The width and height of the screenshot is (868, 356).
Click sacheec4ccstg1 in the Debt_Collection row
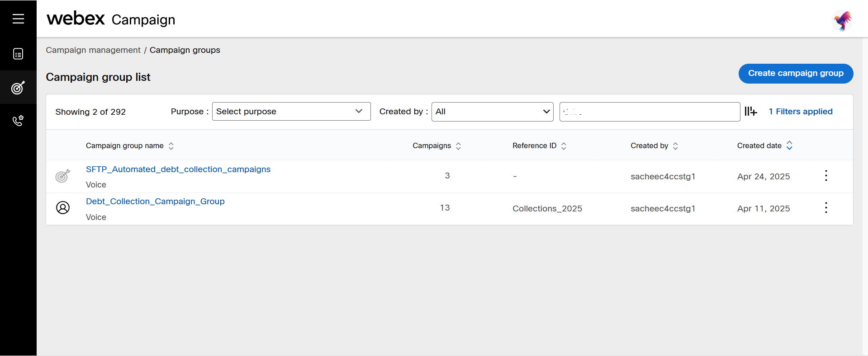tap(663, 209)
